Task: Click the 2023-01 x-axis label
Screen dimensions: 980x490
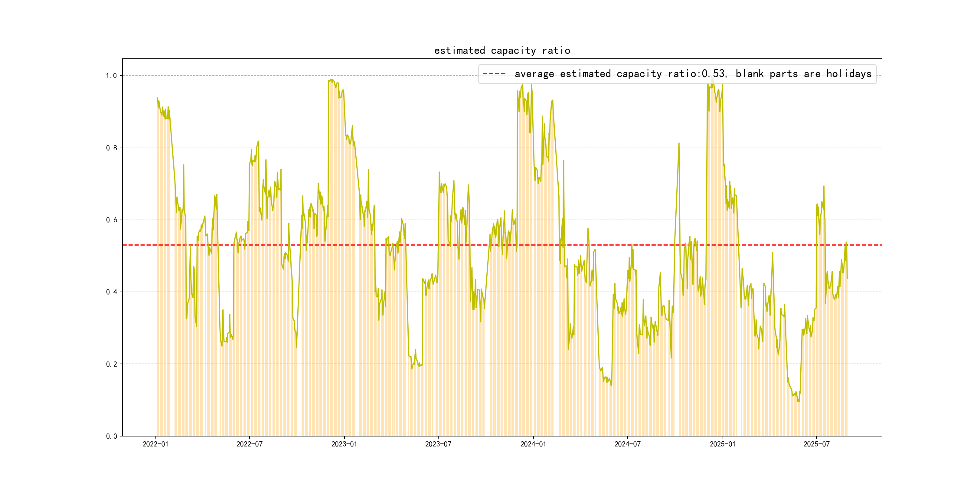Action: coord(344,444)
